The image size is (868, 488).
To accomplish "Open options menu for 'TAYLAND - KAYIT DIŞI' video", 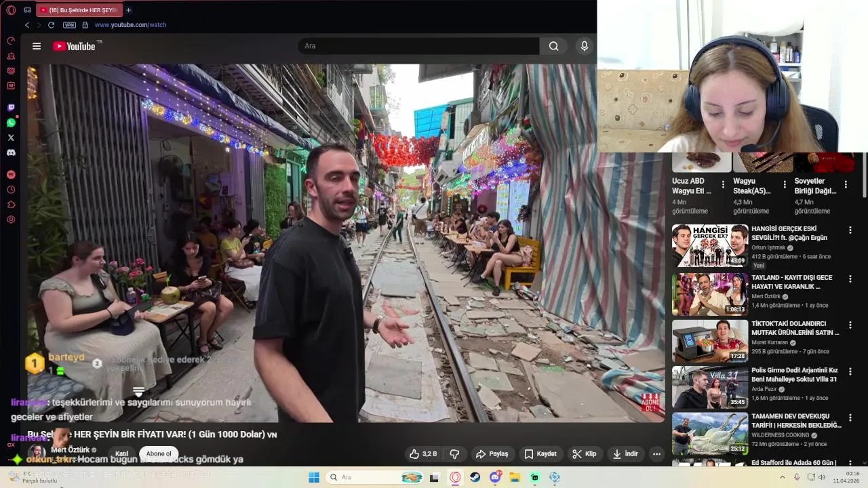I will (x=850, y=279).
